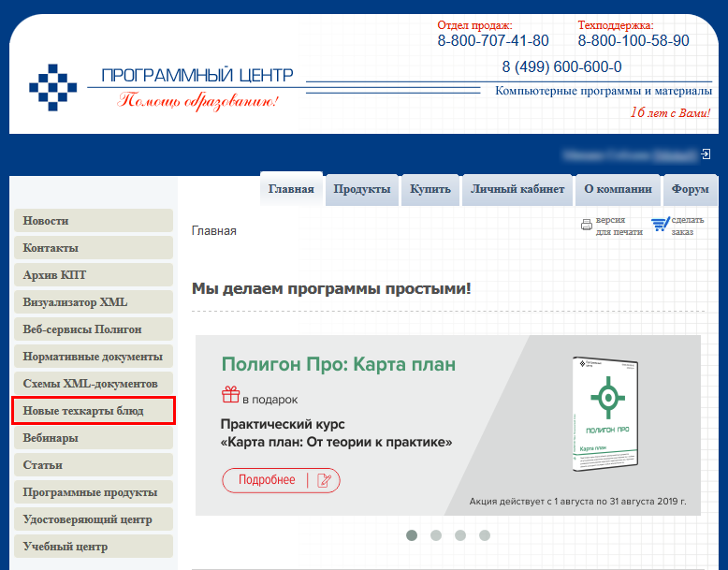The width and height of the screenshot is (728, 570).
Task: Open the Форум tab
Action: click(691, 189)
